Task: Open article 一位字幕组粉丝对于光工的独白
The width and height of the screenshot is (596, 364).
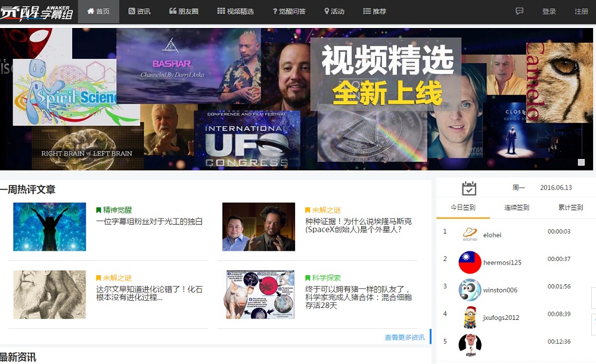Action: pyautogui.click(x=150, y=222)
